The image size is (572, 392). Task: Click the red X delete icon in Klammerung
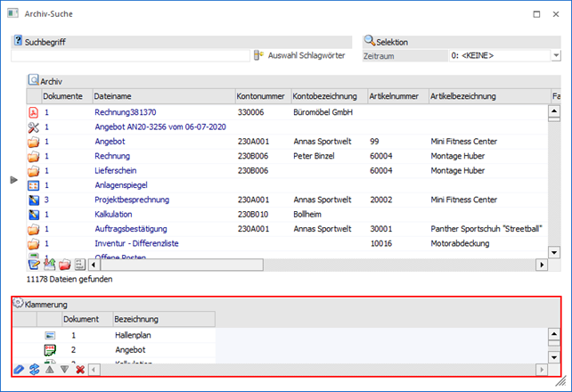80,370
